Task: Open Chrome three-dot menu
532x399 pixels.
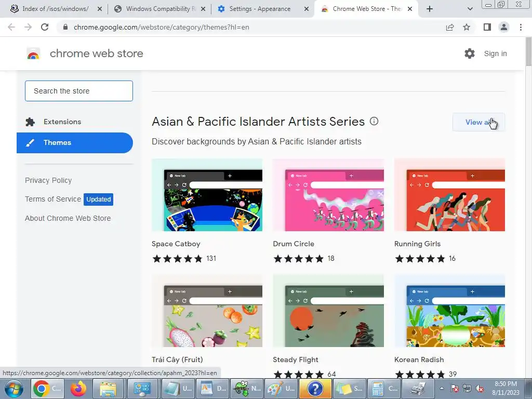Action: click(x=521, y=27)
